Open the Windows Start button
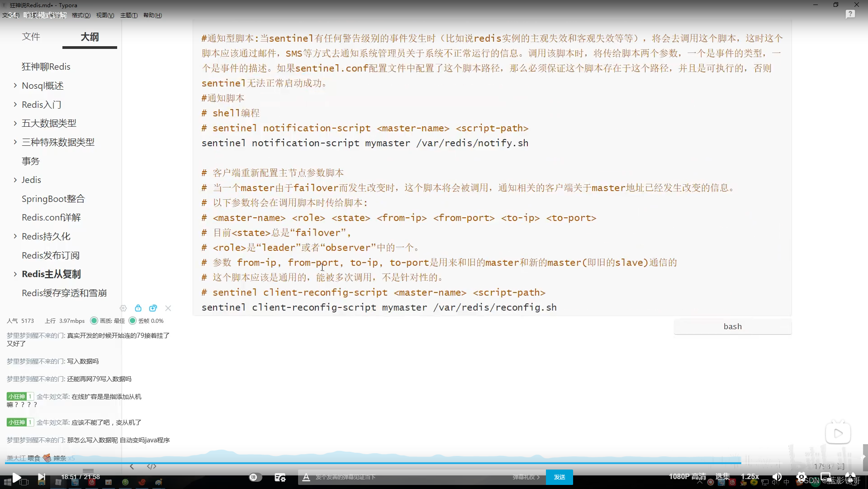Viewport: 868px width, 489px height. pos(7,482)
